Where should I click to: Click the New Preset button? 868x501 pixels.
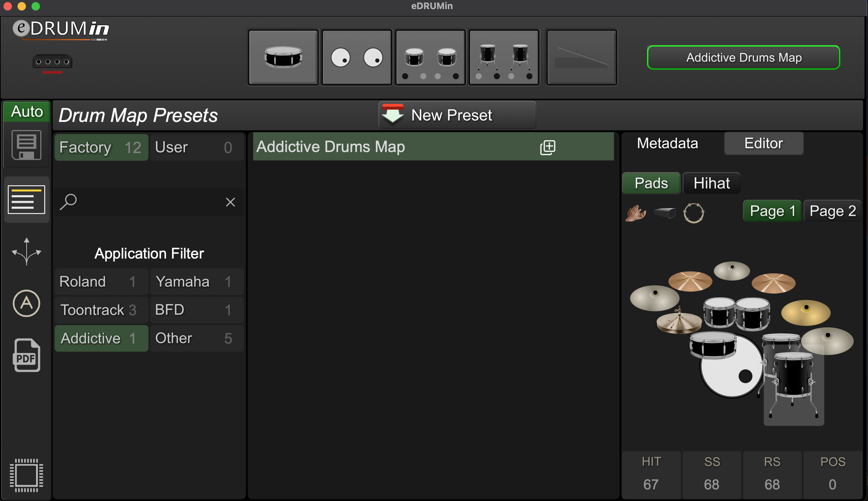[x=457, y=115]
